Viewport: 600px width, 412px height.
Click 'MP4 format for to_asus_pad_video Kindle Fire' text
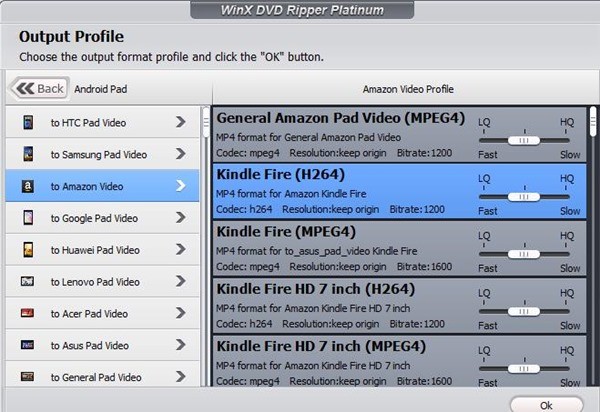316,251
